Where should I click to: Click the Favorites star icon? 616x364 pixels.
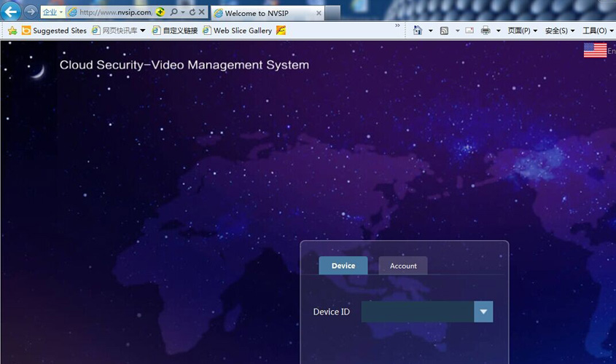pyautogui.click(x=12, y=31)
